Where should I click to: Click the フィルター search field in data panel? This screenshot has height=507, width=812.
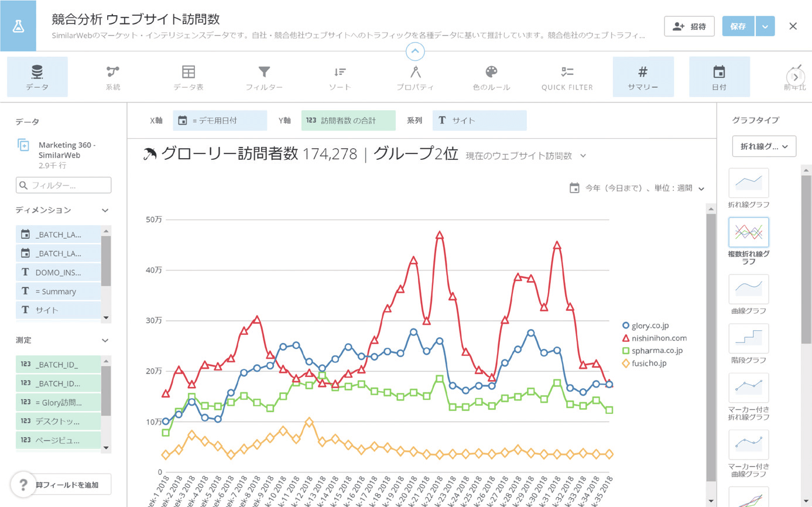pos(63,185)
